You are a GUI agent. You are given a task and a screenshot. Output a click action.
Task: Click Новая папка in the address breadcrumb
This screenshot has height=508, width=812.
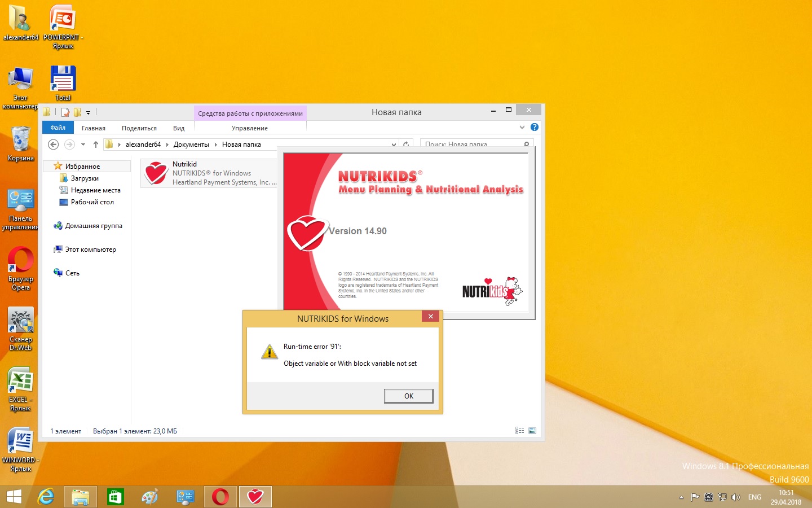point(241,144)
